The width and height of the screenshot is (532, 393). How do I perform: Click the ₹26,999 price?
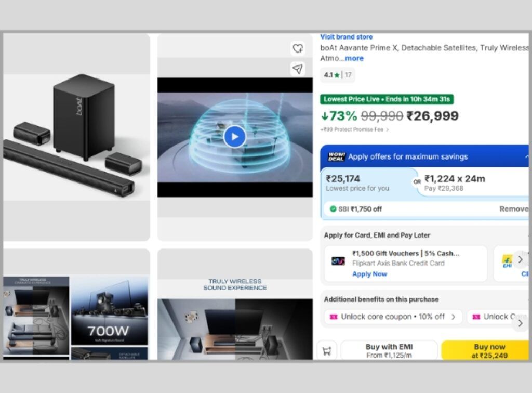pyautogui.click(x=433, y=116)
